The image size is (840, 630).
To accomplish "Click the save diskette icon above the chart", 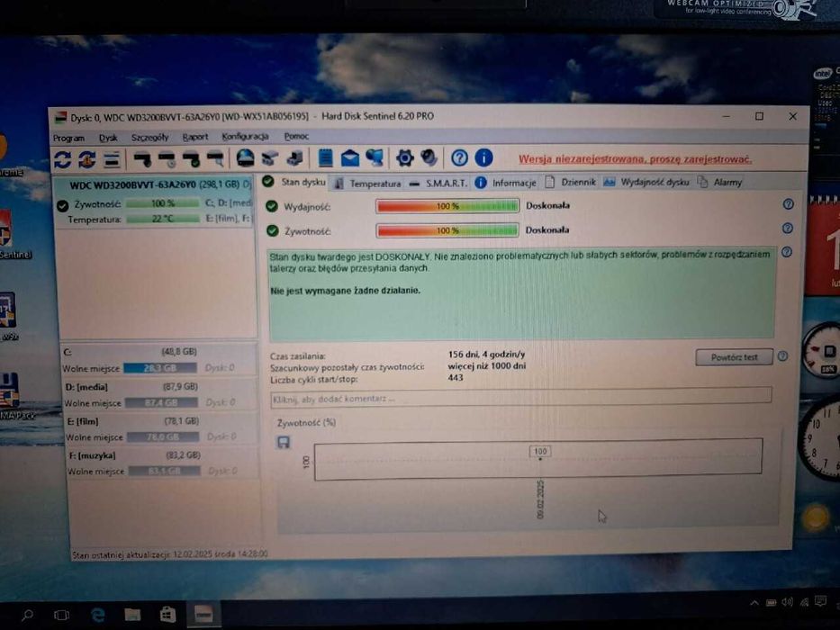I will [x=284, y=442].
